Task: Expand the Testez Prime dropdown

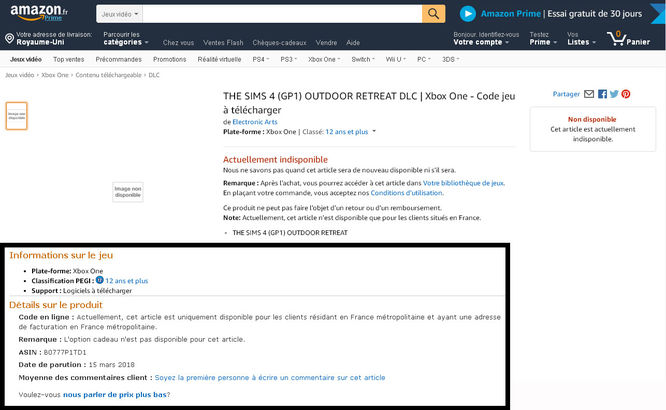Action: click(x=543, y=39)
